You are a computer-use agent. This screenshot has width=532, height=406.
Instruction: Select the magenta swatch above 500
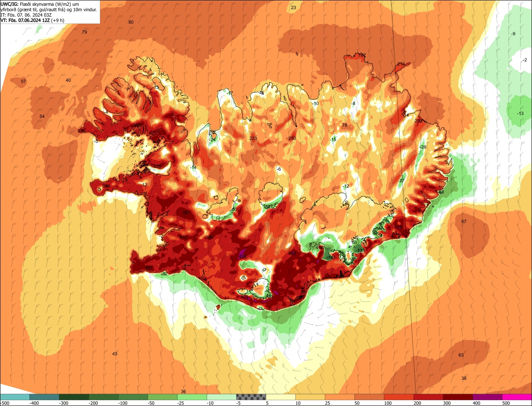coord(517,397)
